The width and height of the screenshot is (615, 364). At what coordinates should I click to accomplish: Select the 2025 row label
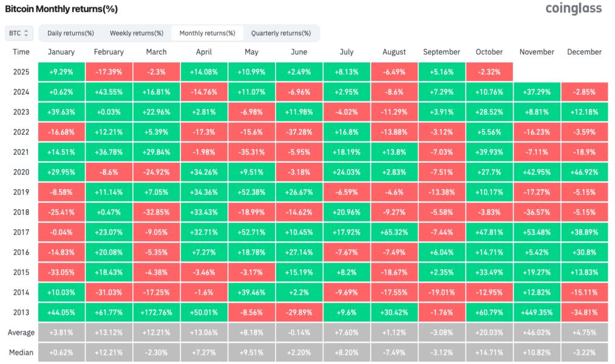coord(21,72)
